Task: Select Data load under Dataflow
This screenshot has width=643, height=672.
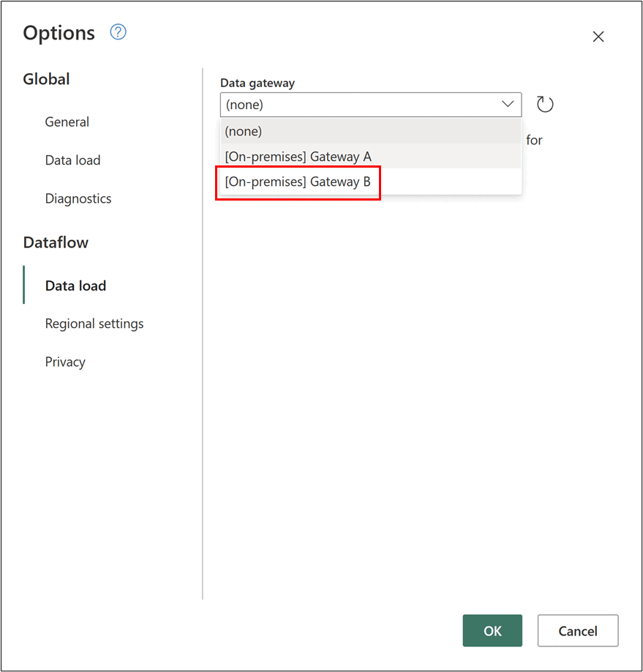Action: [75, 285]
